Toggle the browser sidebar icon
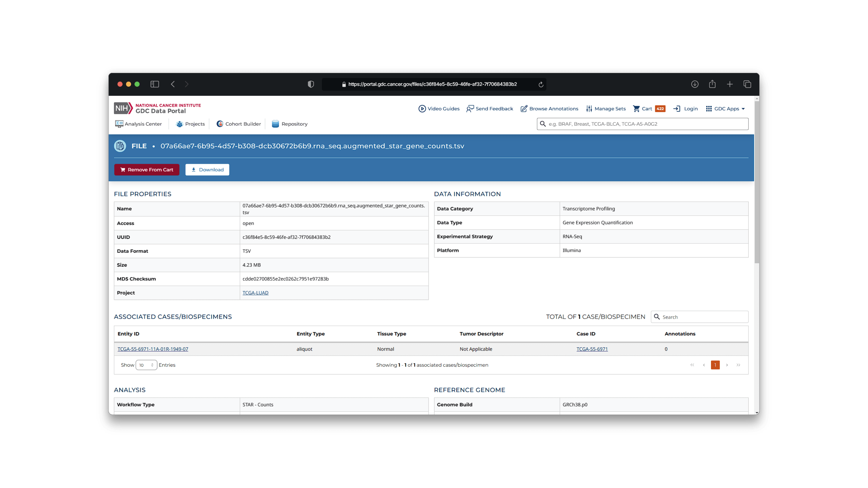The height and width of the screenshot is (488, 868). pyautogui.click(x=155, y=84)
